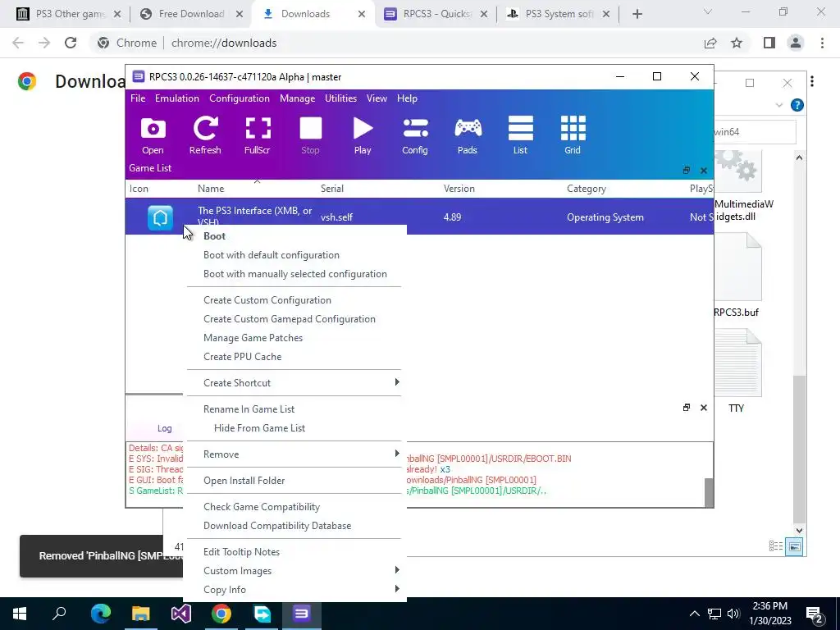Select Open Install Folder
Image resolution: width=840 pixels, height=630 pixels.
tap(294, 480)
